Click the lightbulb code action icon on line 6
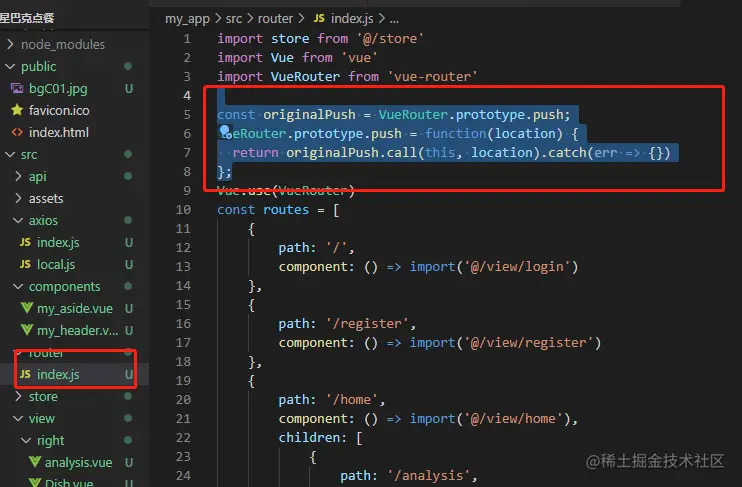This screenshot has width=742, height=487. coord(225,131)
